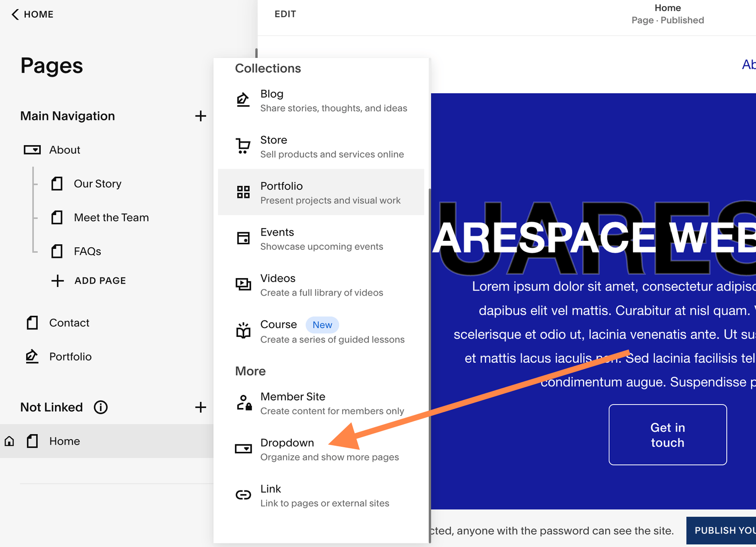The height and width of the screenshot is (547, 756).
Task: Open the Dropdown page type option
Action: pyautogui.click(x=287, y=443)
